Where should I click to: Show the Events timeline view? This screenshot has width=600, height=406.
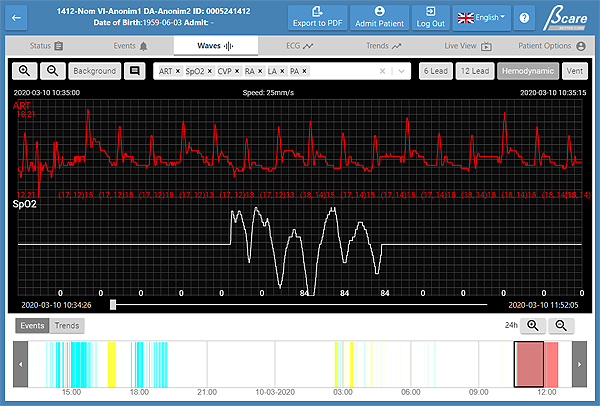point(32,326)
